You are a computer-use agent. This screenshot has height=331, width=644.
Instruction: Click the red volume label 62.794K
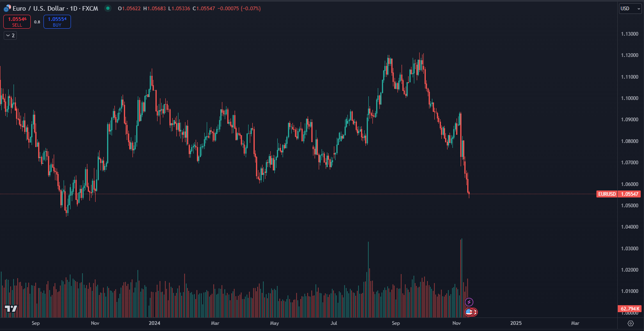(x=630, y=309)
